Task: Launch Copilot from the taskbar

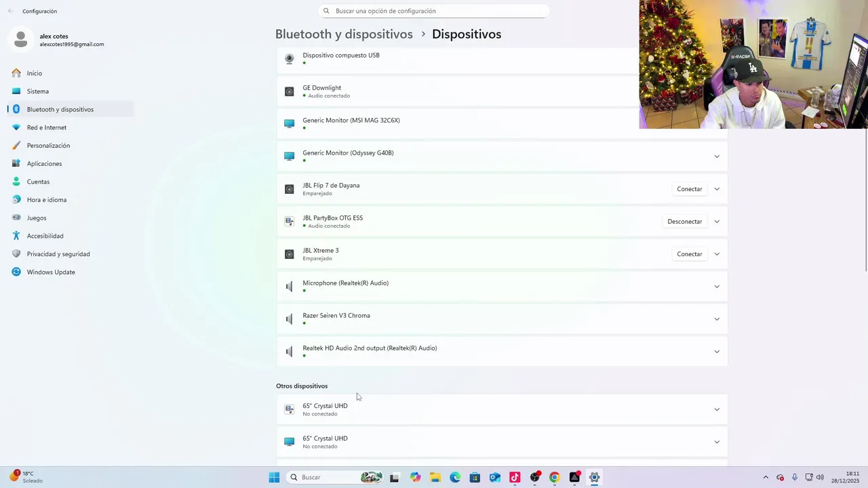Action: pyautogui.click(x=415, y=477)
